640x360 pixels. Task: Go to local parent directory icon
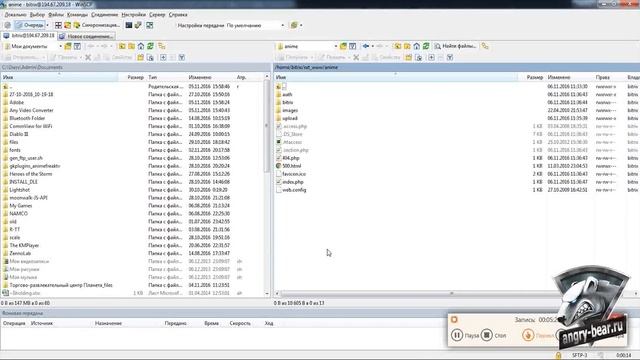[x=122, y=47]
